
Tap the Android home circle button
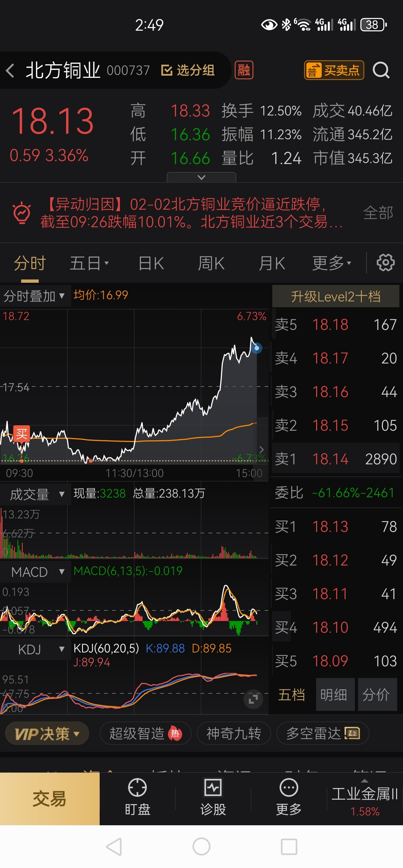click(201, 847)
